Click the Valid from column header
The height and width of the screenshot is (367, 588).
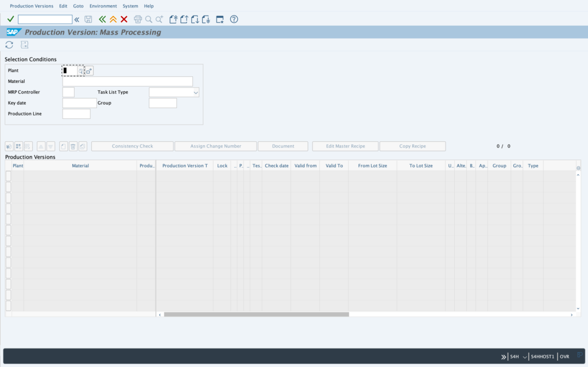coord(305,165)
